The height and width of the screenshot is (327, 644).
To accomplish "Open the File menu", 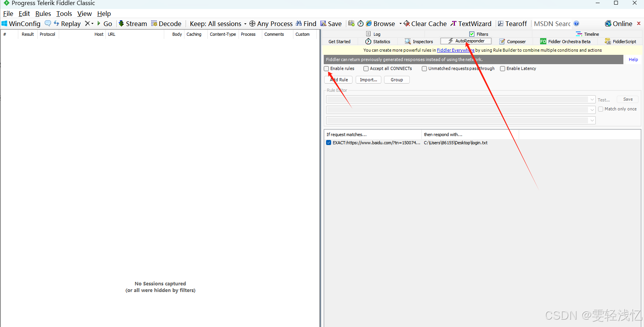I will coord(8,14).
